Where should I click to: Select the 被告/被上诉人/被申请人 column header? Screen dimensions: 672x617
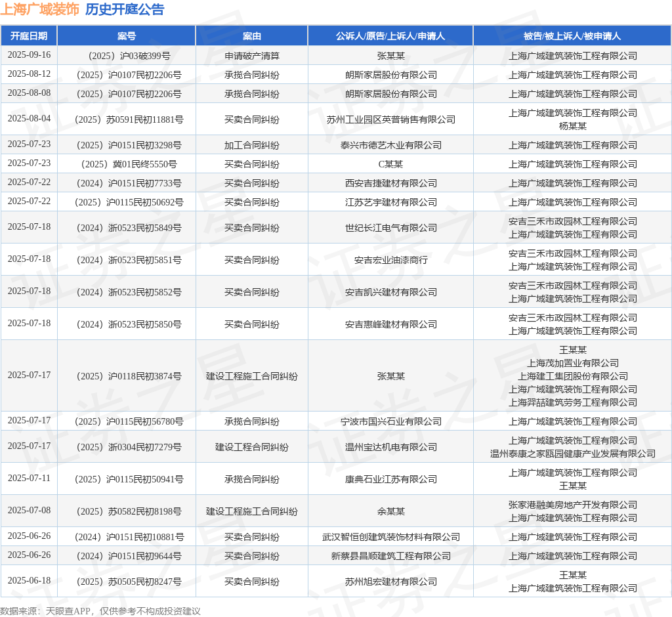coord(572,36)
